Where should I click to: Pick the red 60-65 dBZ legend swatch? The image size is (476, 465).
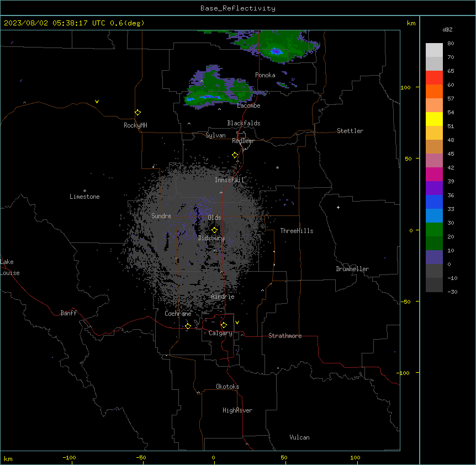coord(434,77)
